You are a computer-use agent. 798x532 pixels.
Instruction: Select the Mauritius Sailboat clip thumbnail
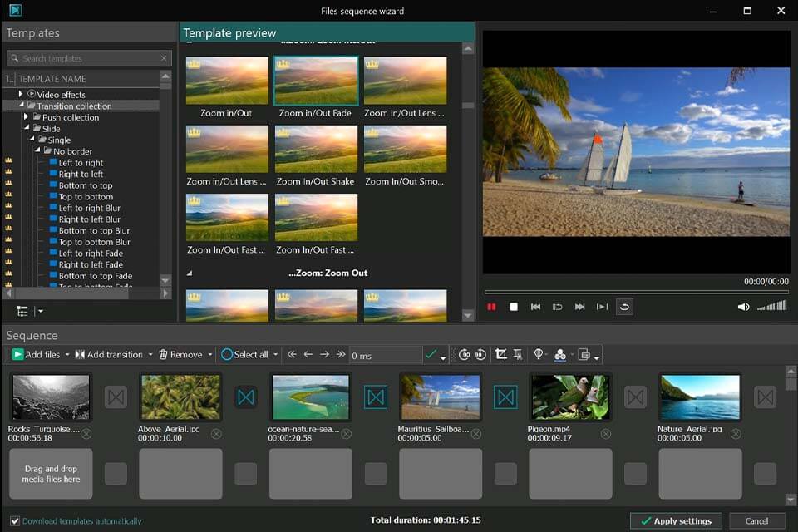pyautogui.click(x=440, y=397)
